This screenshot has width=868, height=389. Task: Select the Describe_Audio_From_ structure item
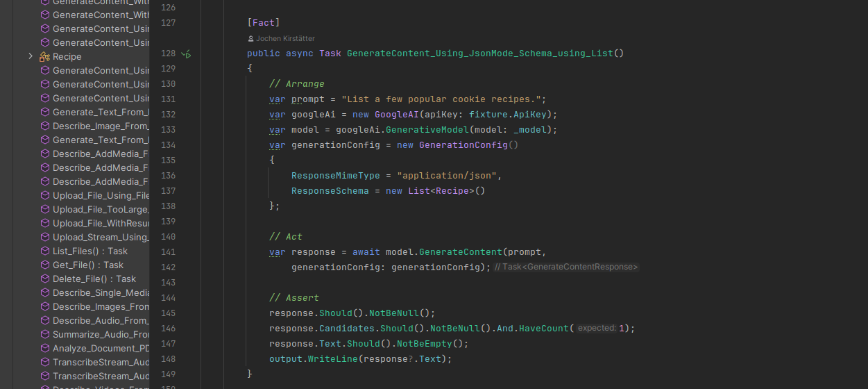pos(101,321)
